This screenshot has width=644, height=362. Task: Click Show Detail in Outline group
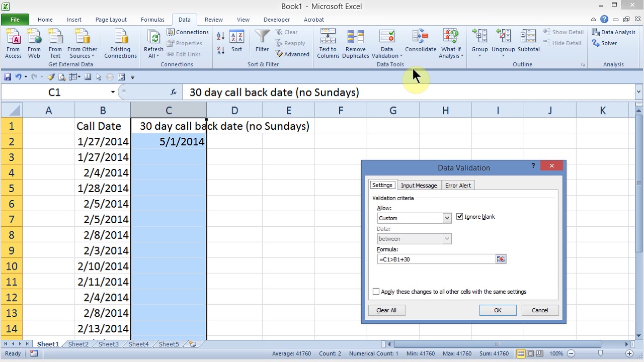(x=563, y=32)
